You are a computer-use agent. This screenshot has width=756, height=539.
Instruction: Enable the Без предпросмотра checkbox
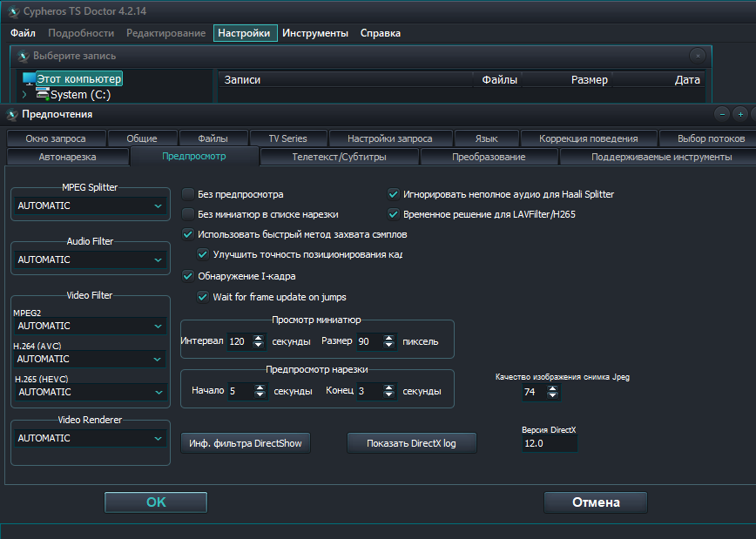click(x=188, y=194)
